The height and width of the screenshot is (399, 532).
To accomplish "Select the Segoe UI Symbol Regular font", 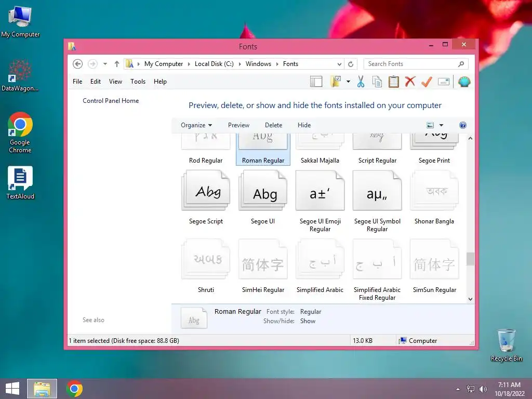I will click(377, 190).
